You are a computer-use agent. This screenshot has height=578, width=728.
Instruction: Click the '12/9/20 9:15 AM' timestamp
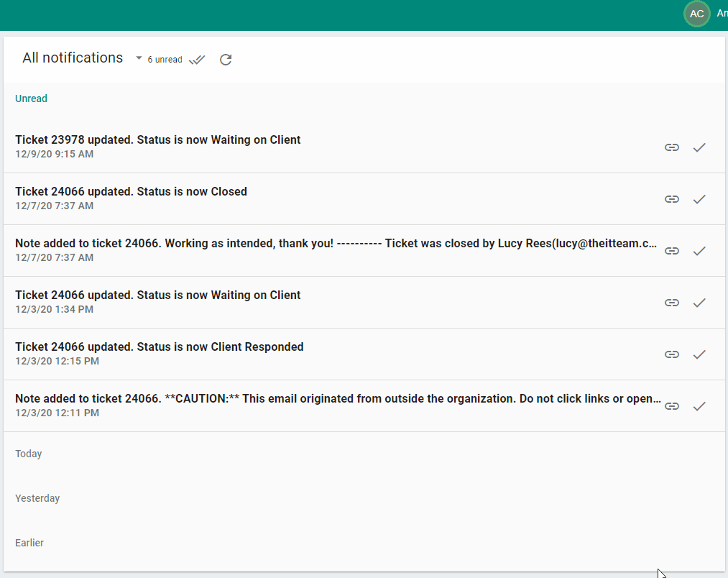[55, 155]
